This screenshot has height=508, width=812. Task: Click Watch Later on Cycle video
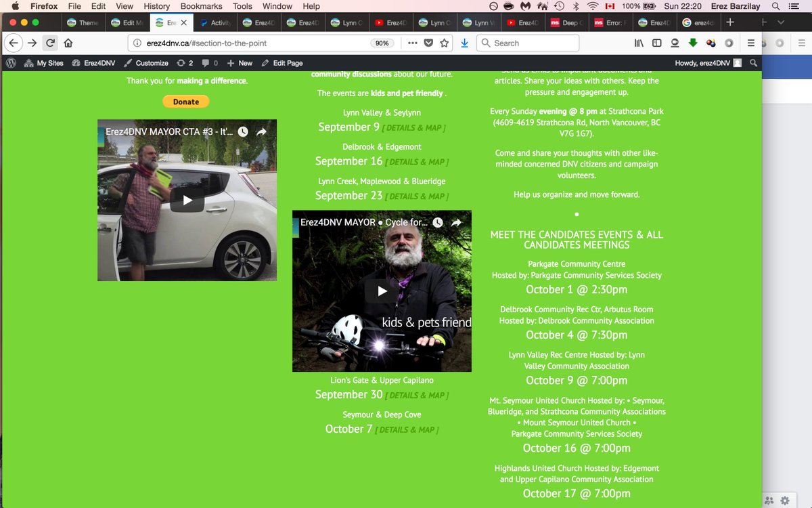[438, 222]
